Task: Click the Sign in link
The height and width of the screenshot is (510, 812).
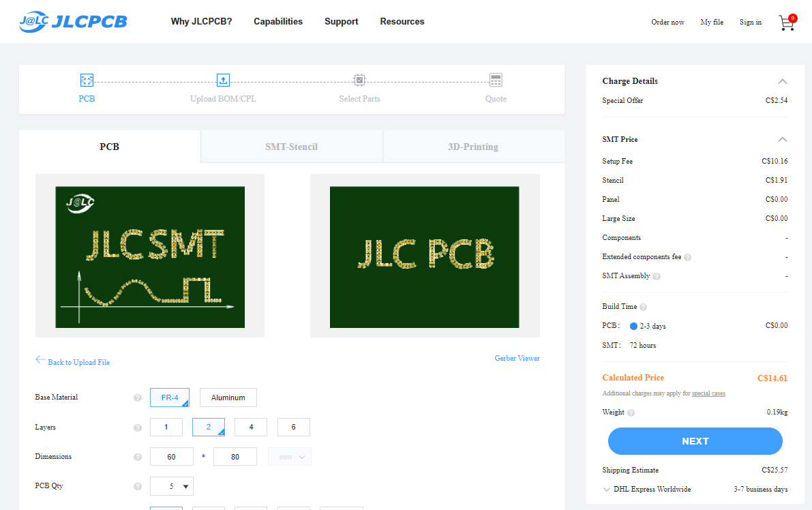Action: pyautogui.click(x=751, y=22)
